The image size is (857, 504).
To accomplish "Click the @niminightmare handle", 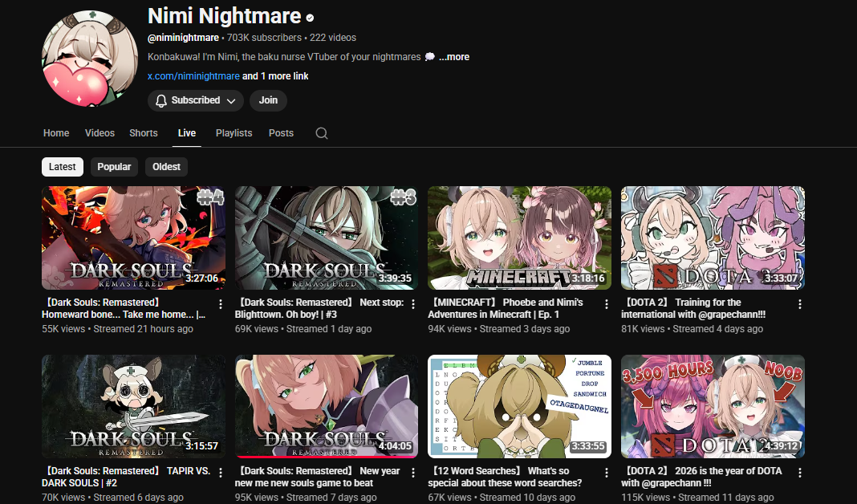I will point(183,38).
